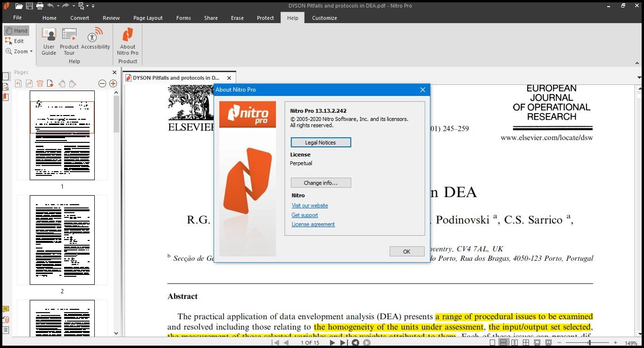The width and height of the screenshot is (644, 348).
Task: Go to the last page
Action: pyautogui.click(x=343, y=343)
